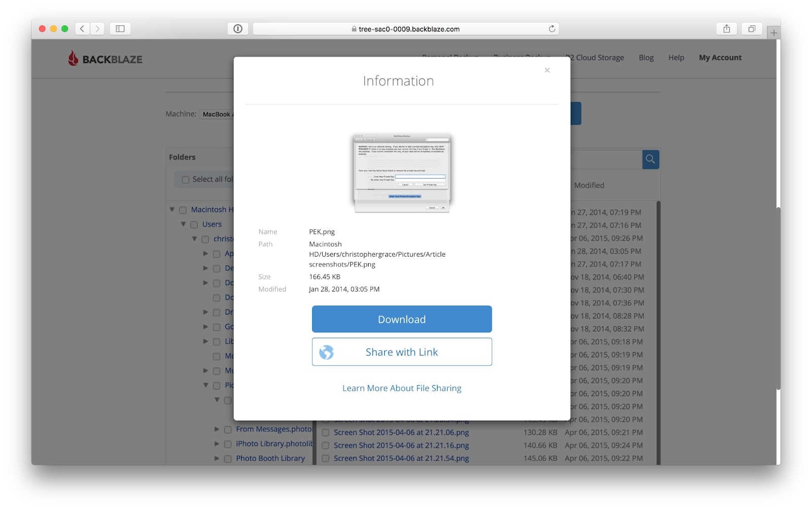Select My Account in the navigation
Screen dimensions: 812x510
[720, 57]
